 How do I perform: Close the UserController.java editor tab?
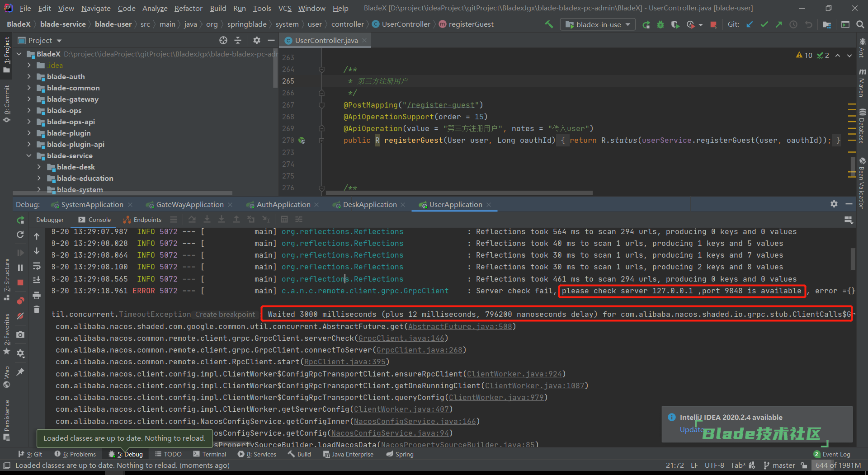tap(364, 40)
